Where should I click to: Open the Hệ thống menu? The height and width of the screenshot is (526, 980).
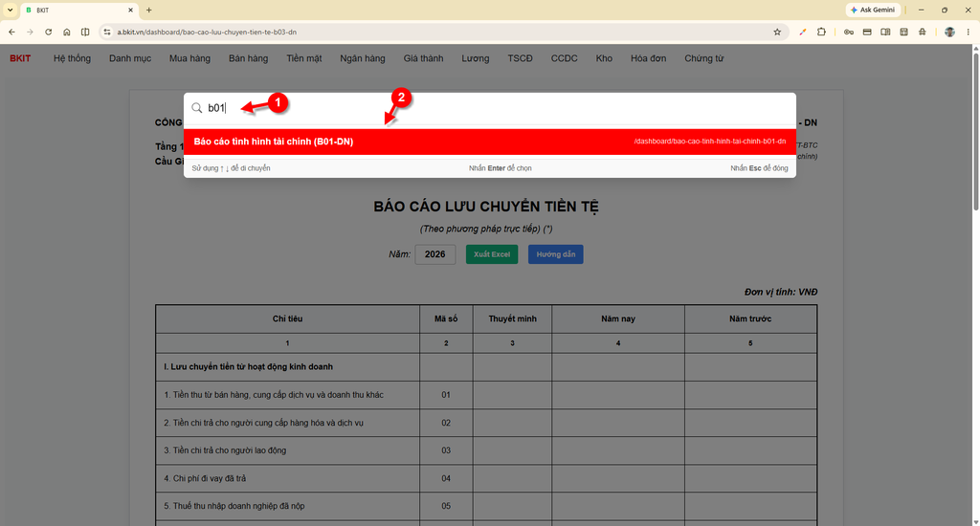[x=72, y=58]
